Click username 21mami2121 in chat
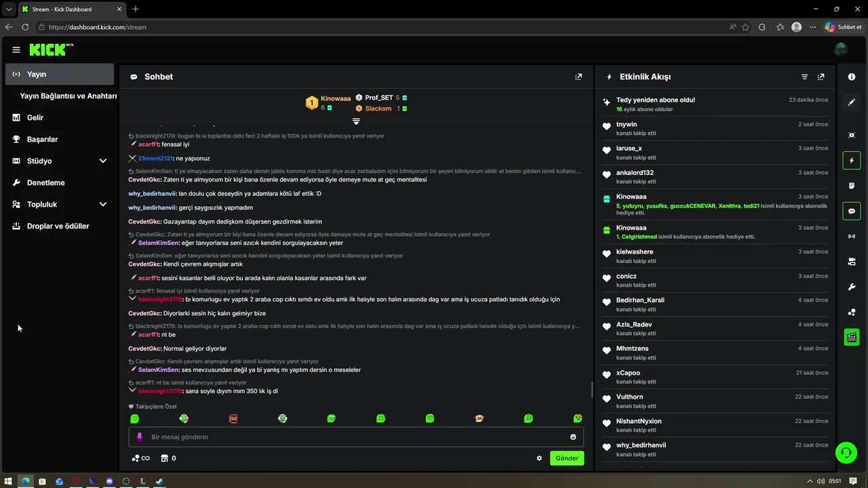This screenshot has width=868, height=488. point(156,159)
